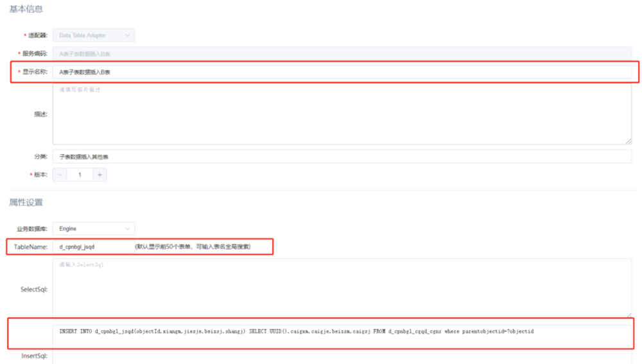Select the 分类 input field

(x=342, y=156)
